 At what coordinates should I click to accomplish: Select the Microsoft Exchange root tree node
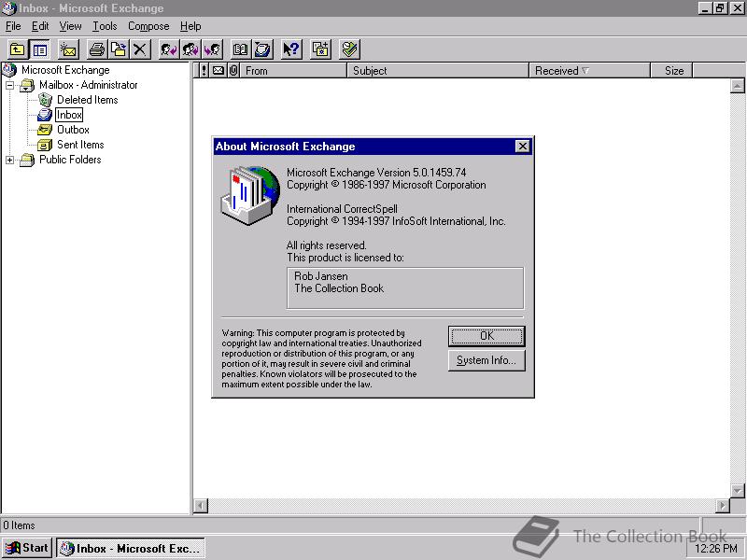pyautogui.click(x=65, y=70)
